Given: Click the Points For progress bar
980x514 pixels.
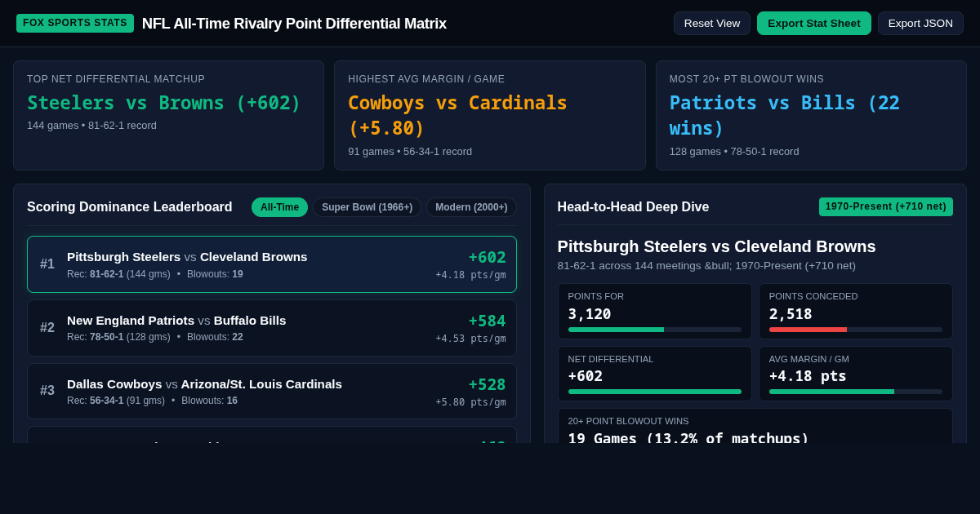Looking at the screenshot, I should tap(655, 330).
